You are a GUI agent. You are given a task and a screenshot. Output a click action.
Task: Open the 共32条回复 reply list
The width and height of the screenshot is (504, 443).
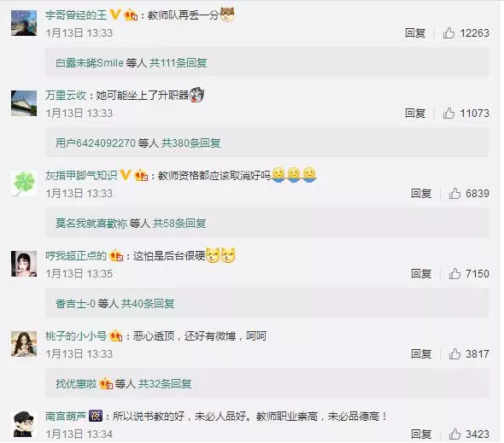pyautogui.click(x=165, y=384)
